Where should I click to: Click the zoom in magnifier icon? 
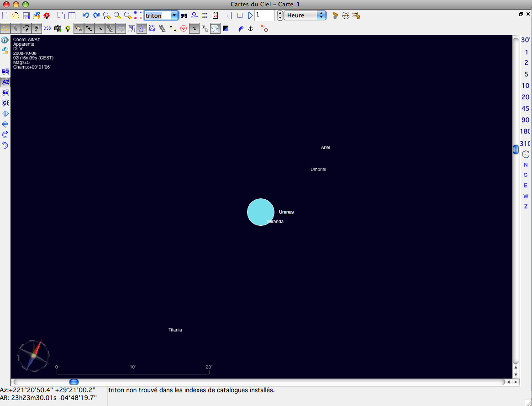pos(107,16)
